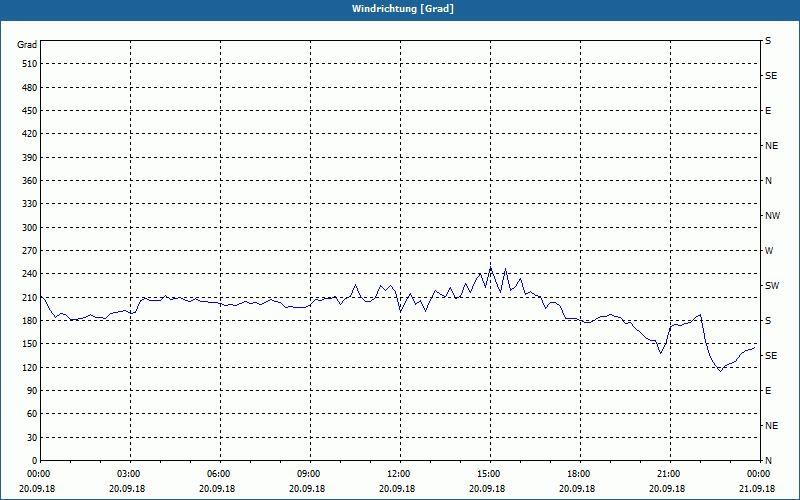This screenshot has height=500, width=800.
Task: Click the W compass label
Action: coord(769,251)
